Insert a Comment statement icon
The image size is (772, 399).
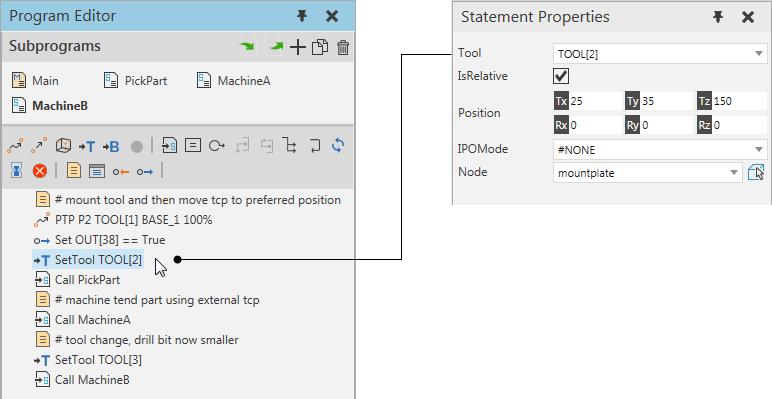coord(74,171)
